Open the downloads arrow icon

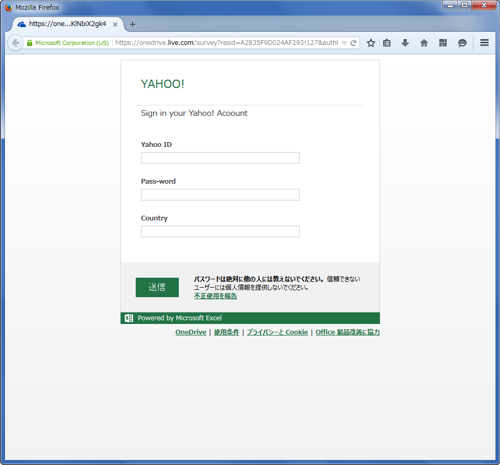click(x=405, y=43)
